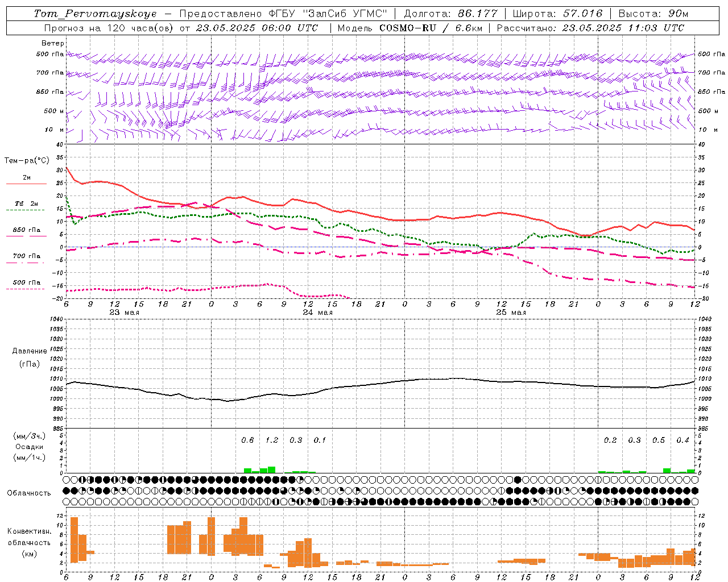Image resolution: width=728 pixels, height=582 pixels.
Task: Click the 25 мая date label
Action: (x=510, y=313)
